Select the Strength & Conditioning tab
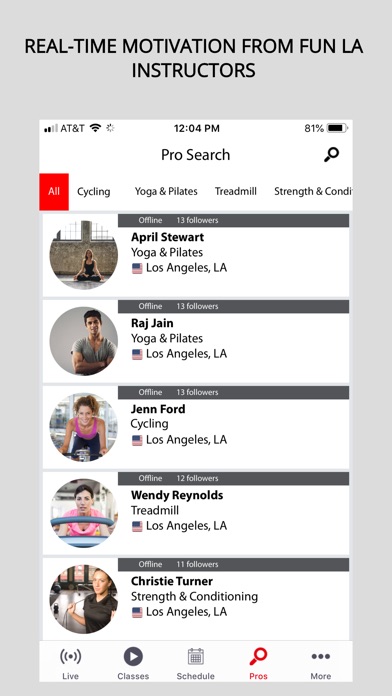This screenshot has width=392, height=696. tap(313, 191)
